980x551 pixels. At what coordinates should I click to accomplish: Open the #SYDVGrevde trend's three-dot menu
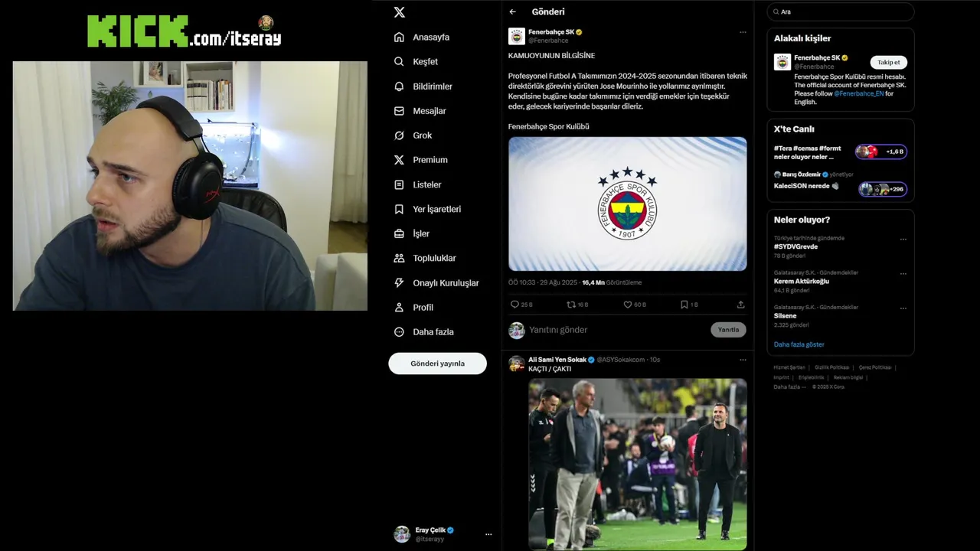903,240
